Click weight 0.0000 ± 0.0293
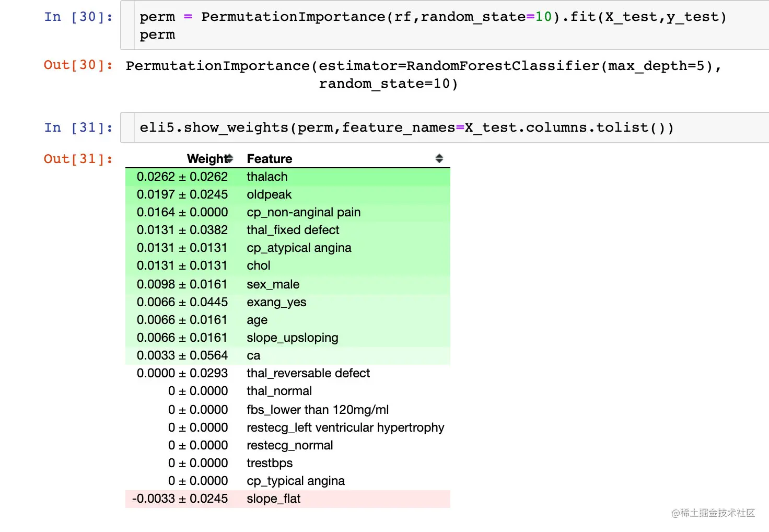Image resolution: width=769 pixels, height=532 pixels. click(x=182, y=373)
